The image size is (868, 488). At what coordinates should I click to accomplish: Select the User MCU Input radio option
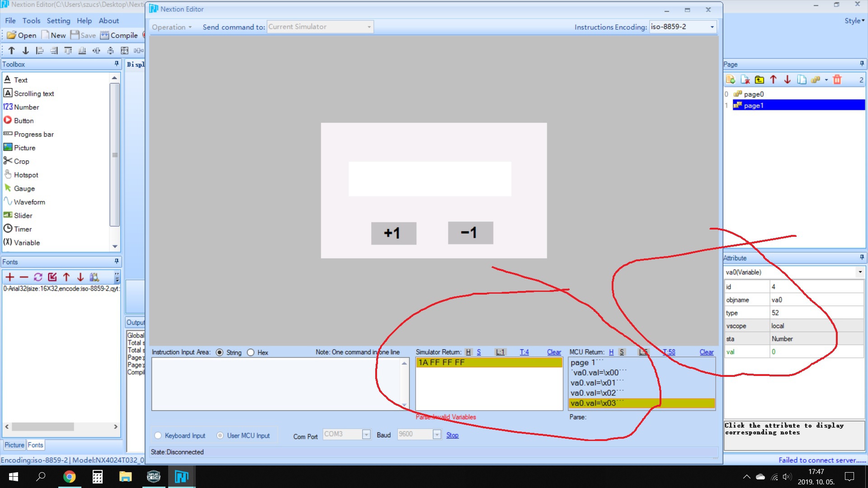(x=220, y=436)
